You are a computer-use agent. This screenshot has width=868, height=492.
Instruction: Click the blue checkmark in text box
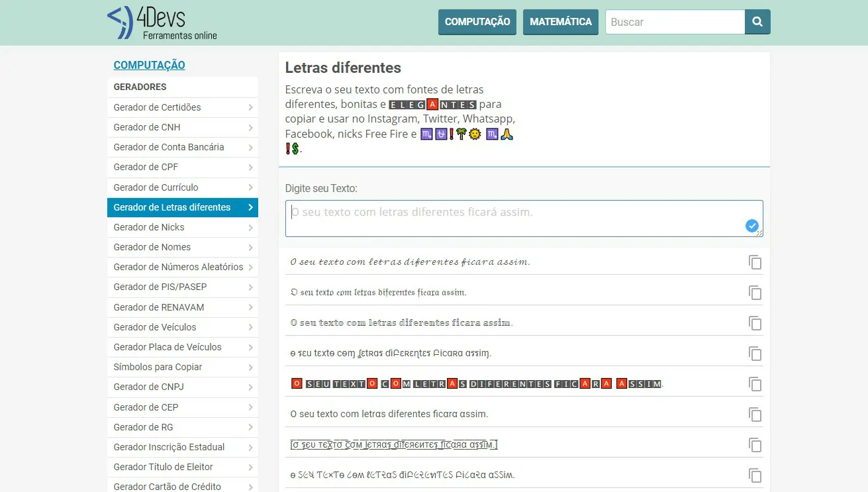tap(752, 226)
